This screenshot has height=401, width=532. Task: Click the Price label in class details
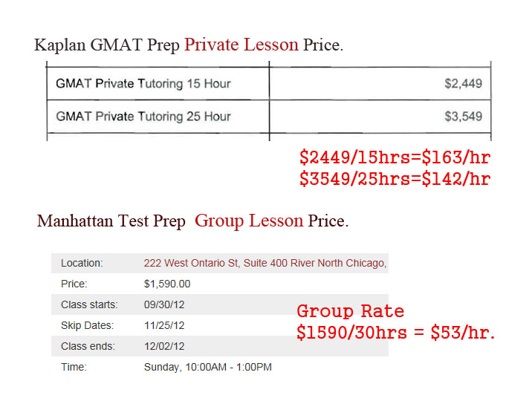tap(74, 284)
